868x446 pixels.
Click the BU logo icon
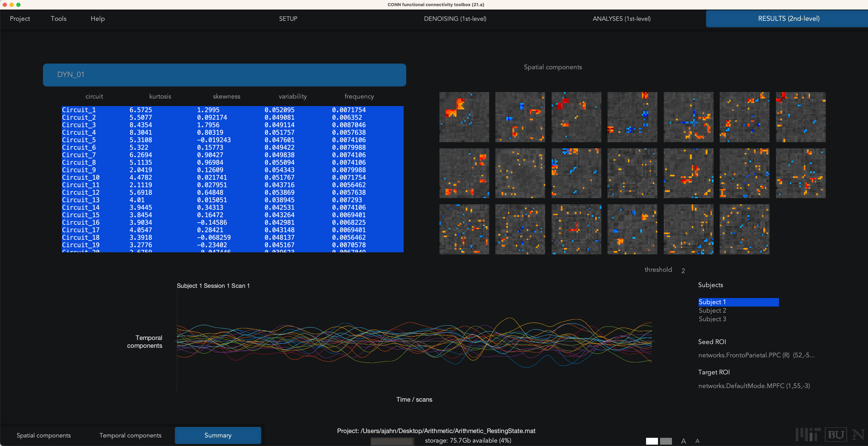[836, 435]
